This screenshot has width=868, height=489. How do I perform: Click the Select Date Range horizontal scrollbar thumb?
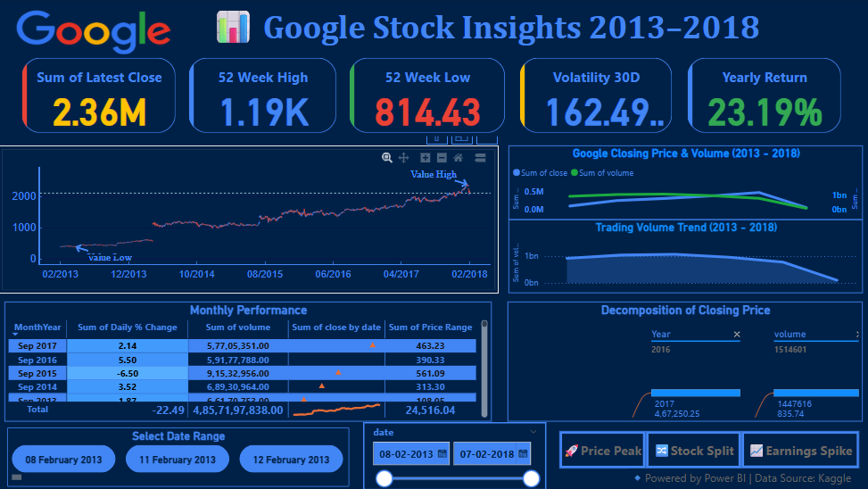pyautogui.click(x=17, y=477)
